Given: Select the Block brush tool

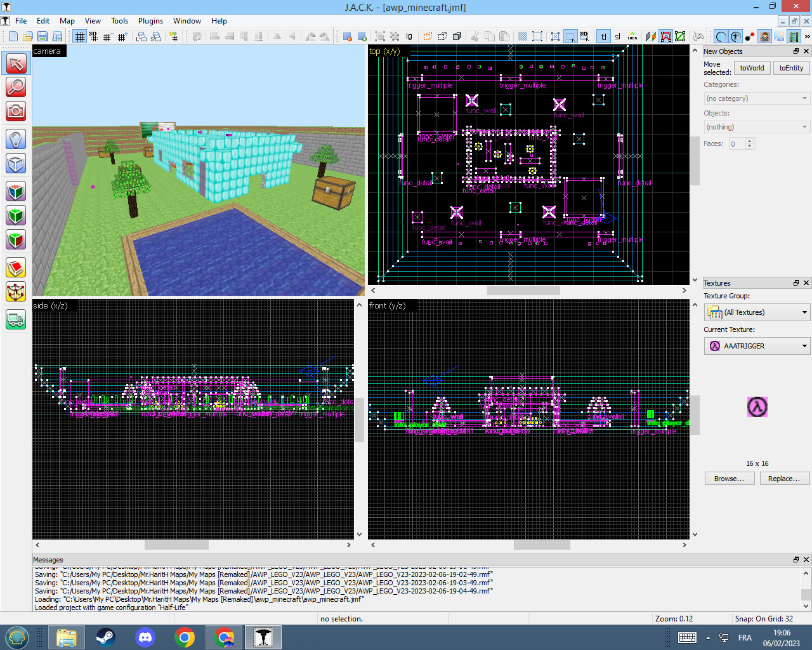Looking at the screenshot, I should (x=16, y=163).
